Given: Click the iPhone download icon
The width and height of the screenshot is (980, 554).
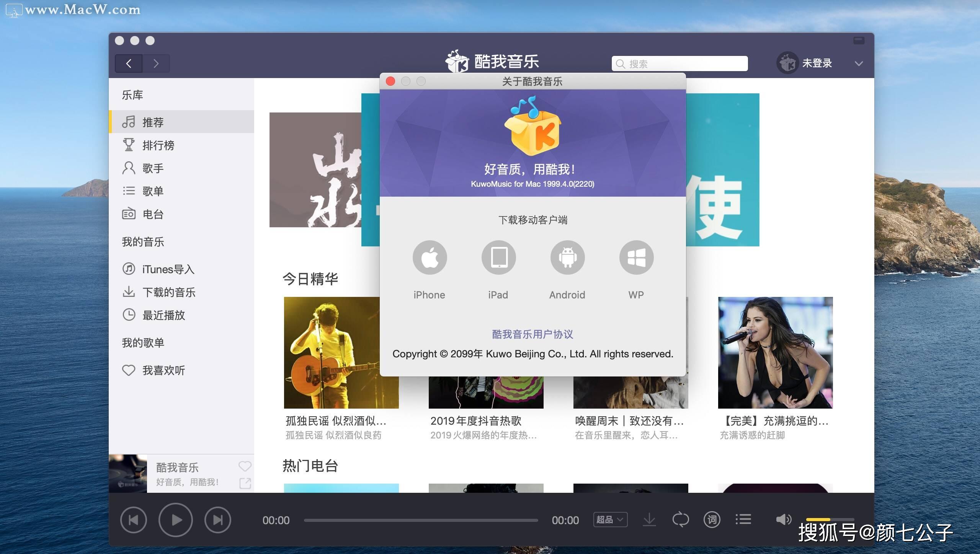Looking at the screenshot, I should pyautogui.click(x=430, y=257).
